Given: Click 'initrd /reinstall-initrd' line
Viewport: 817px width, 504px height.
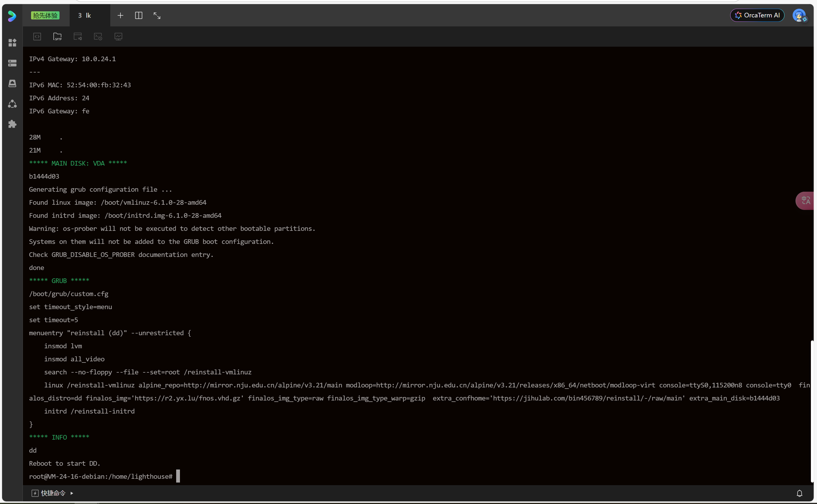Looking at the screenshot, I should (89, 411).
